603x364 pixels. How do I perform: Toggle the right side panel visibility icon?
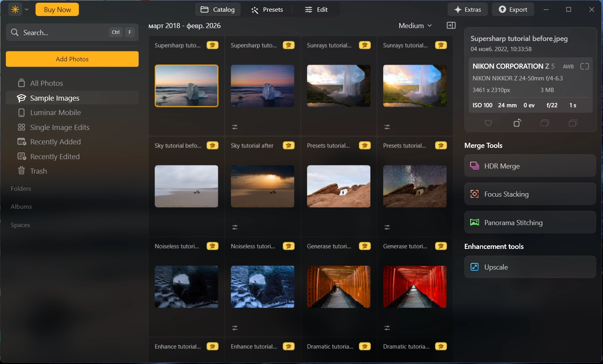coord(451,25)
